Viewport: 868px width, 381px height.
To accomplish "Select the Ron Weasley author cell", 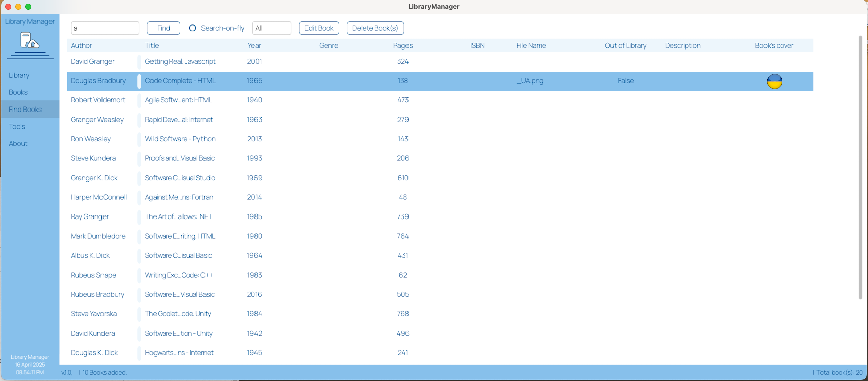I will (90, 139).
